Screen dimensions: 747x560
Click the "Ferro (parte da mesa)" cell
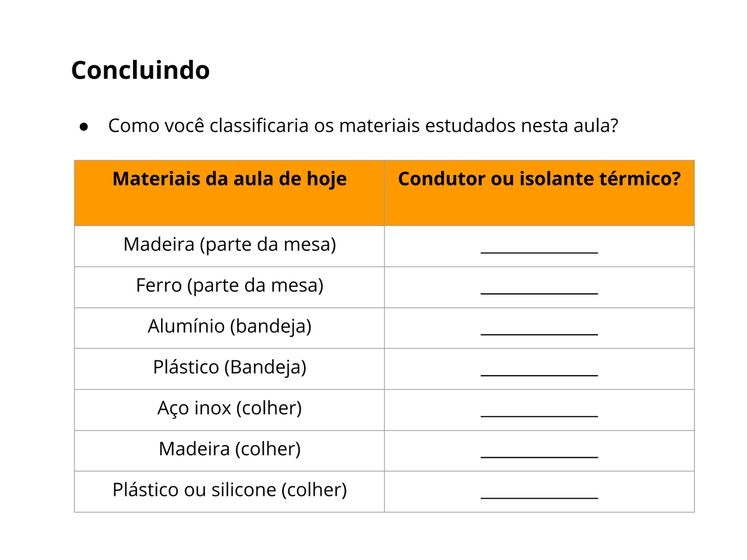tap(229, 285)
